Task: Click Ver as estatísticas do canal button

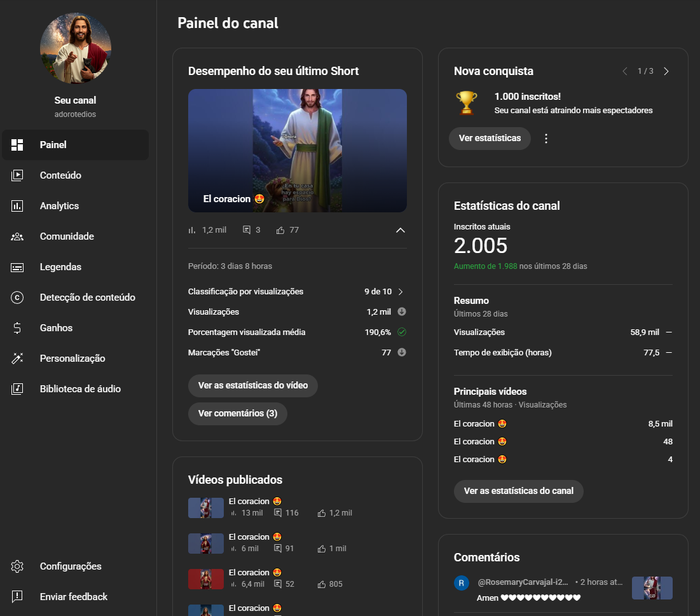Action: point(518,491)
